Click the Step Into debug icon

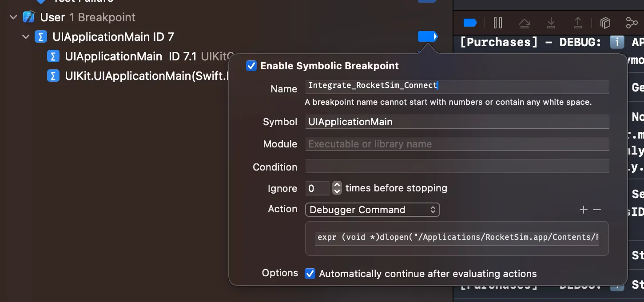coord(551,23)
